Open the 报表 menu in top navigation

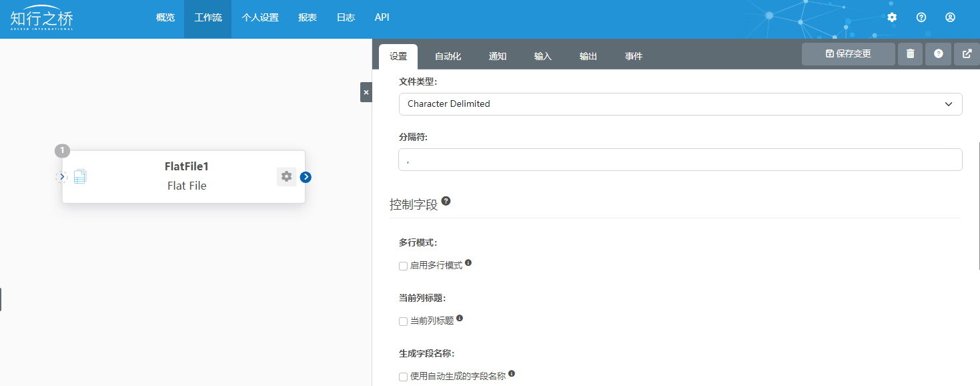pos(308,18)
